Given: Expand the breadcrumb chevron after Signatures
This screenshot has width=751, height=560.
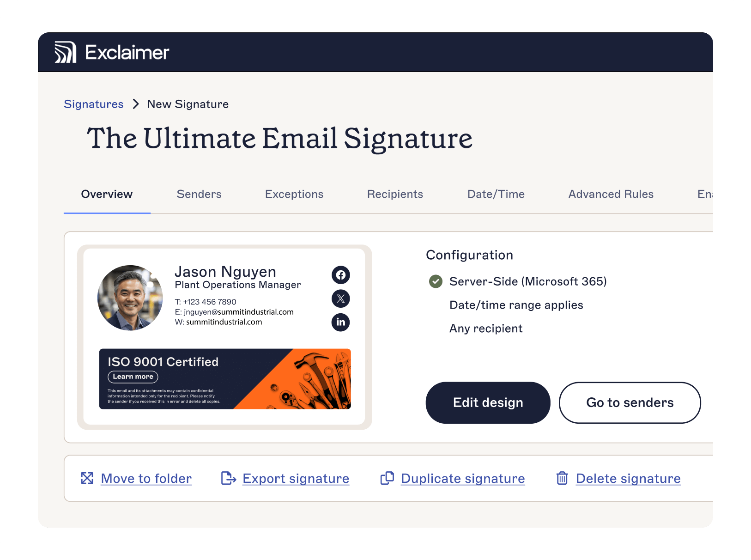Looking at the screenshot, I should pos(135,104).
